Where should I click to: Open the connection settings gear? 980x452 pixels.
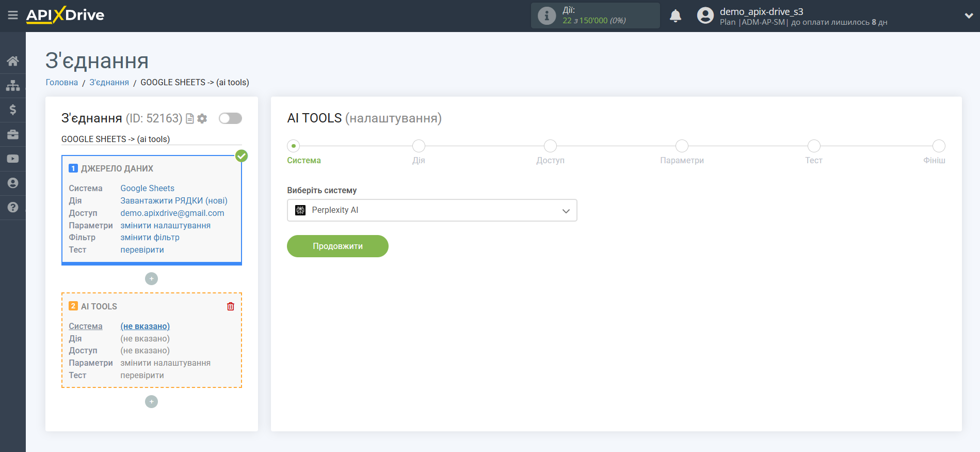202,118
